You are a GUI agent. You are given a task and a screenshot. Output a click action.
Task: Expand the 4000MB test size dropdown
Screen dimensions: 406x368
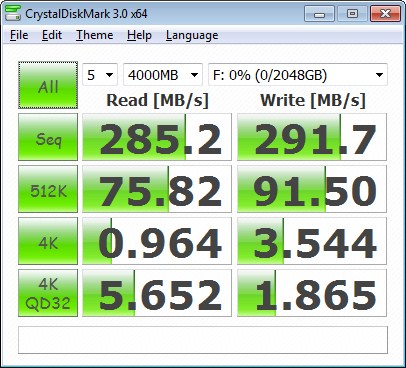point(163,75)
